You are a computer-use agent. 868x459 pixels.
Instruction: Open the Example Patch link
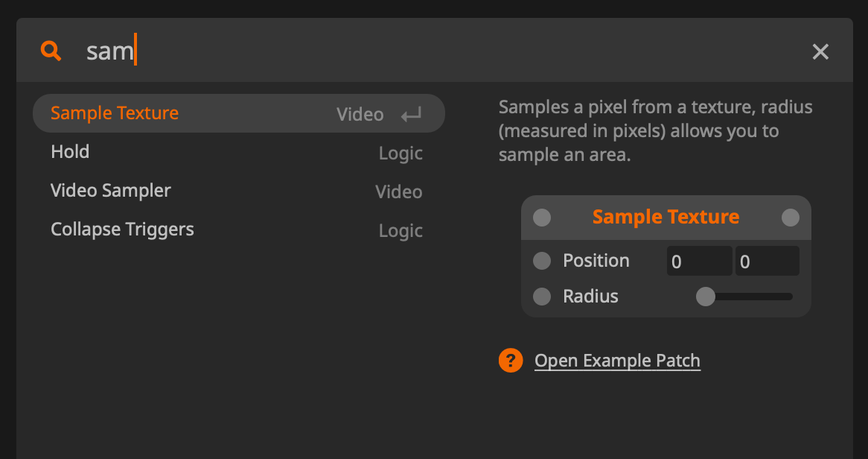[617, 361]
